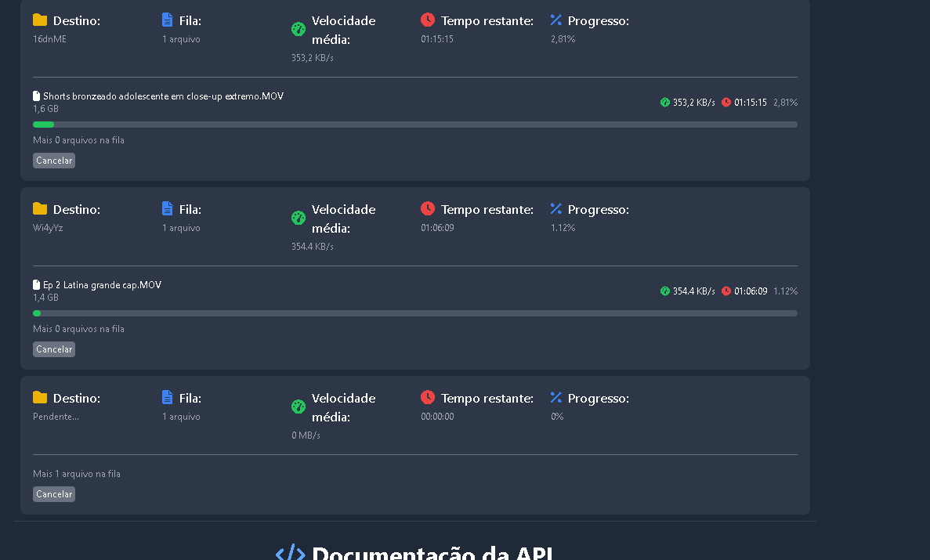This screenshot has width=930, height=560.
Task: Click the white file icon beside the 1,4 GB file name
Action: click(x=36, y=285)
